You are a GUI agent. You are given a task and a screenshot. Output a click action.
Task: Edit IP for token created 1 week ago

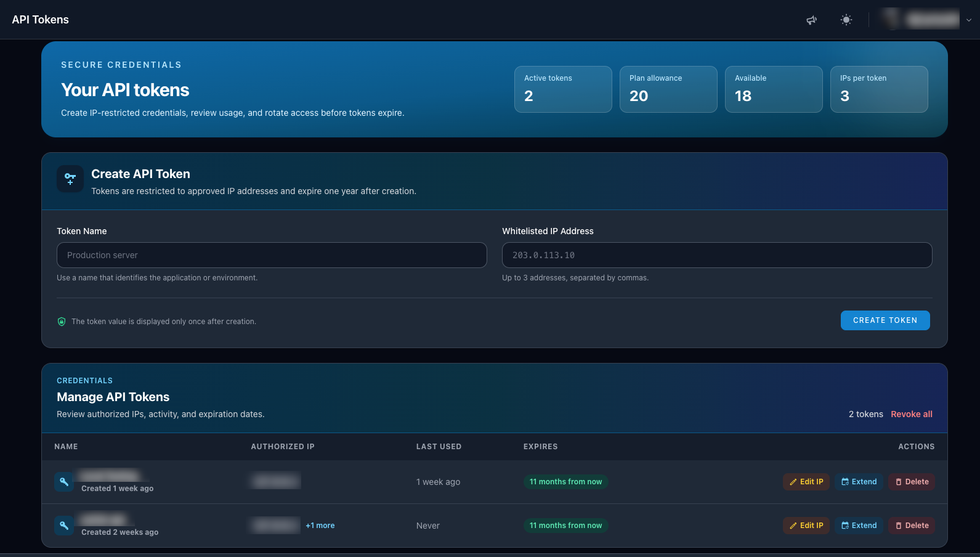click(806, 482)
